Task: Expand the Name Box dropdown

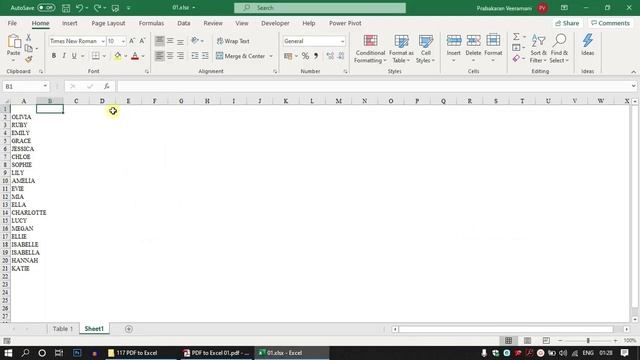Action: pos(45,86)
